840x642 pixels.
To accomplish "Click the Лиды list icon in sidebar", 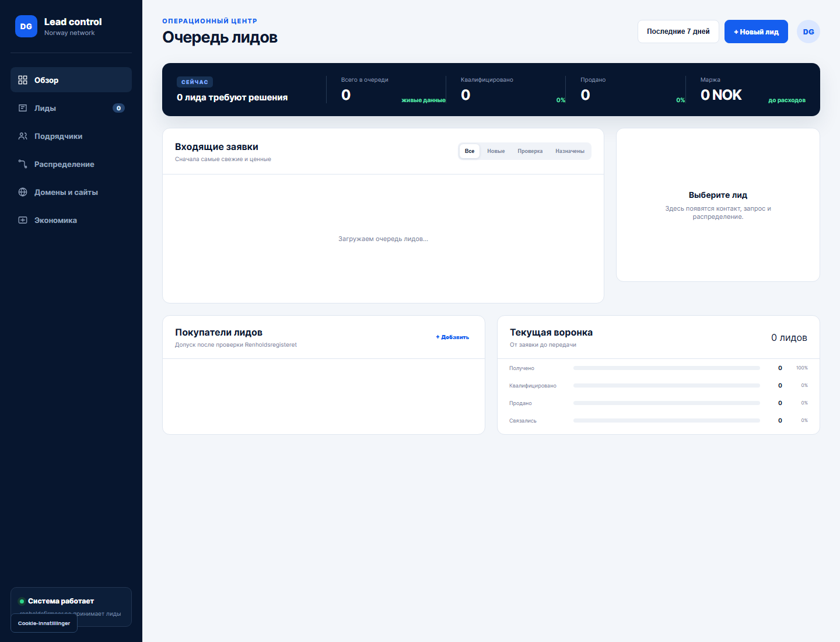I will 23,108.
